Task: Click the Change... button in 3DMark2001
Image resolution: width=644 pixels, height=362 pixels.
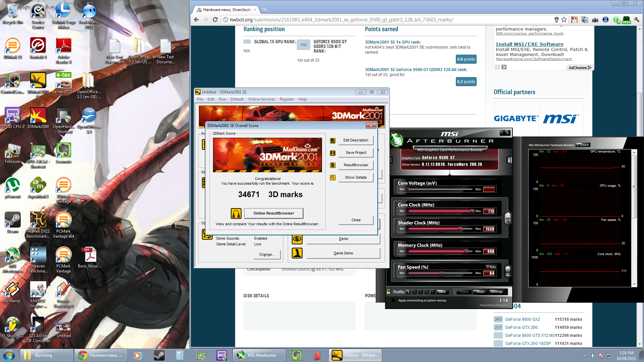Action: (x=267, y=255)
